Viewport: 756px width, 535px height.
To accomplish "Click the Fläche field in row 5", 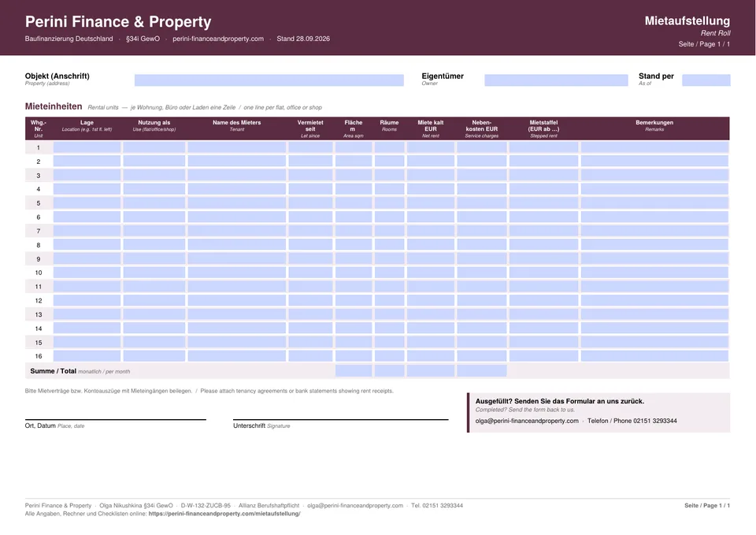I will click(x=354, y=203).
